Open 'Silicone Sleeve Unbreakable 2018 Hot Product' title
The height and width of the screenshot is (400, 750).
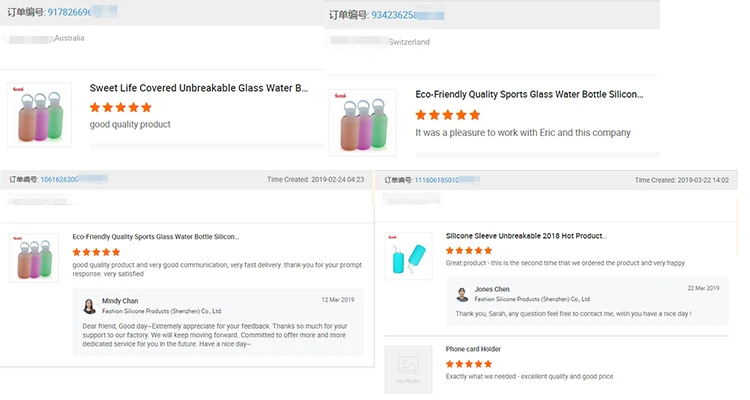click(525, 236)
